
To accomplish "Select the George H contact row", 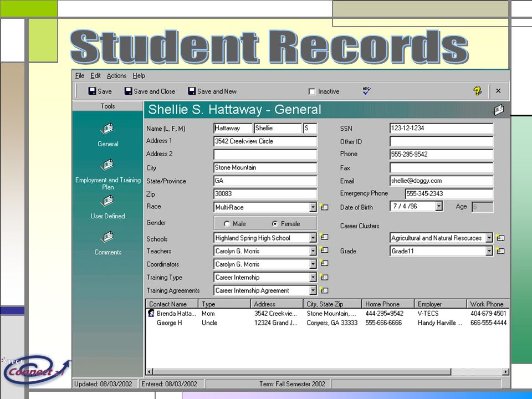I will [x=328, y=323].
